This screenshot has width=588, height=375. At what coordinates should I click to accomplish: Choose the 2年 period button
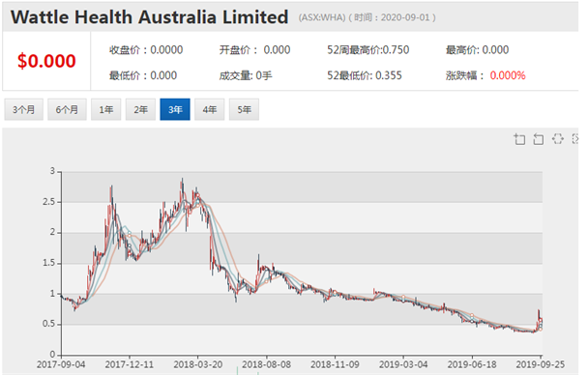pos(140,109)
